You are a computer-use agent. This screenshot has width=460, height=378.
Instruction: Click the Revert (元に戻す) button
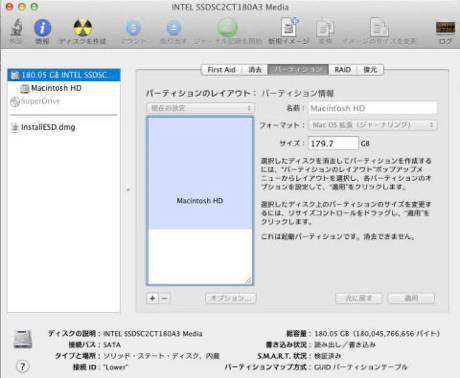click(x=359, y=298)
